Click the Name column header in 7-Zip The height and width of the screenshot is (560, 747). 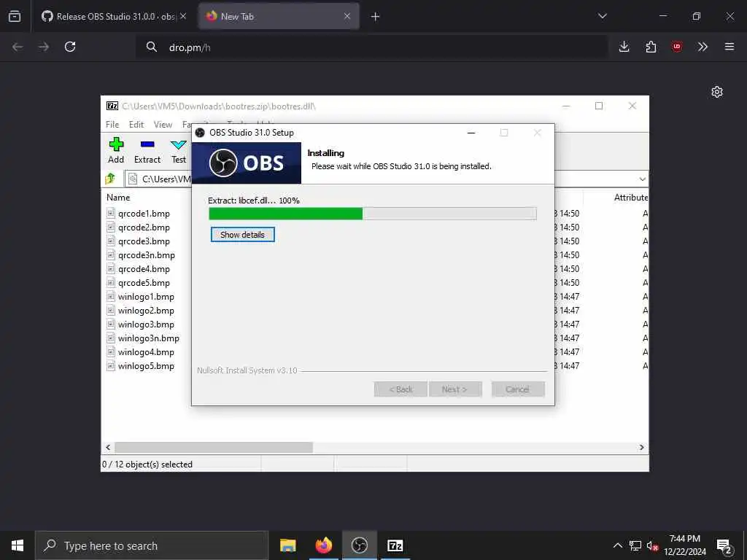tap(118, 197)
